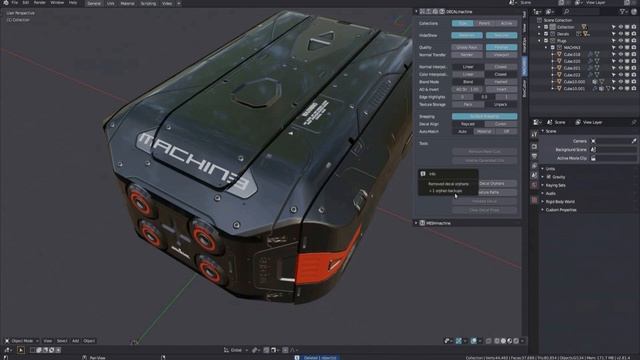Set Auto-Match to Off
This screenshot has width=640, height=360.
507,131
